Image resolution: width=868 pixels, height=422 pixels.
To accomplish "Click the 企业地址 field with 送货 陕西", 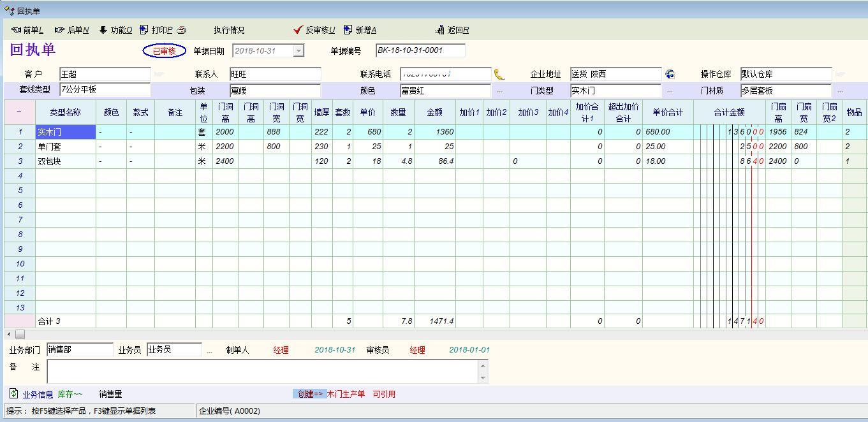I will point(615,75).
